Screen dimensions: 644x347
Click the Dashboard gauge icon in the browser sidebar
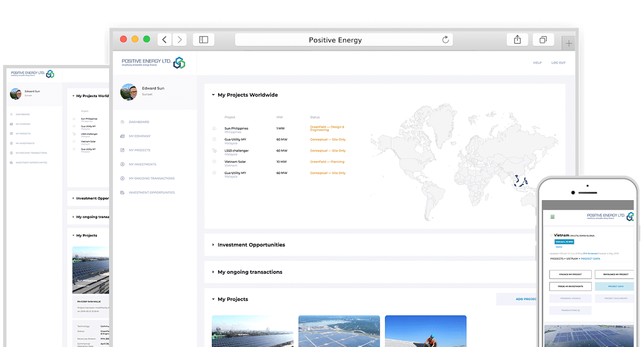123,122
